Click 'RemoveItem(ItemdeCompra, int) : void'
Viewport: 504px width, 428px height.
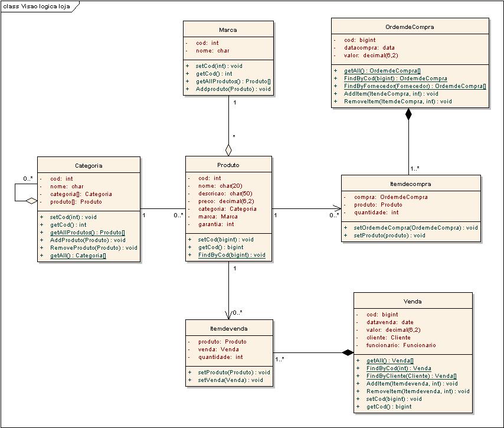coord(398,102)
